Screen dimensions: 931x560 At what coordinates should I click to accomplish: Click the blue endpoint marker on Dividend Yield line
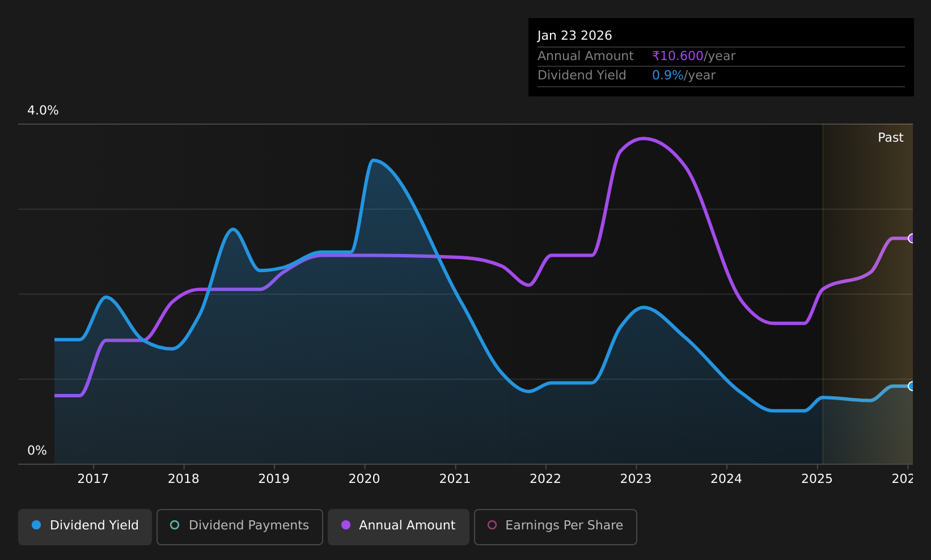point(912,386)
